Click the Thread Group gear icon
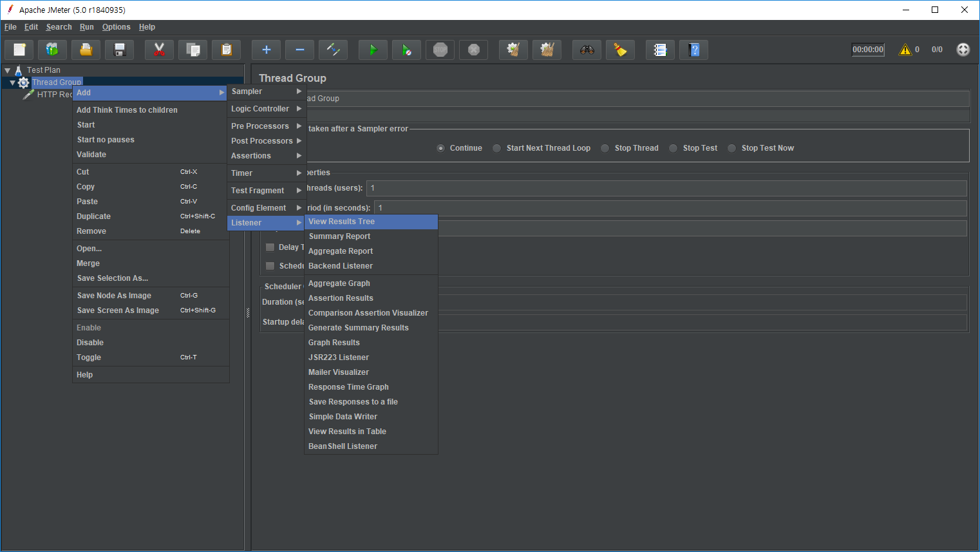980x552 pixels. point(24,82)
